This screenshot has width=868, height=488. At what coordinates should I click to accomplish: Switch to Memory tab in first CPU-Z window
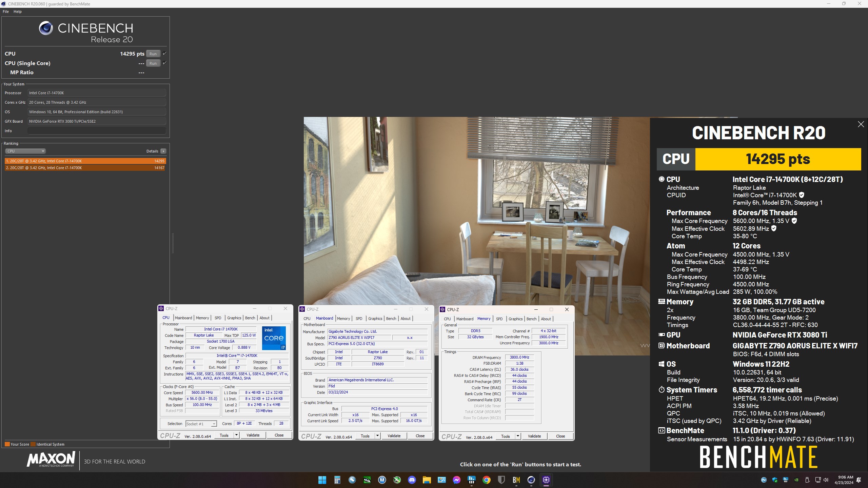202,318
